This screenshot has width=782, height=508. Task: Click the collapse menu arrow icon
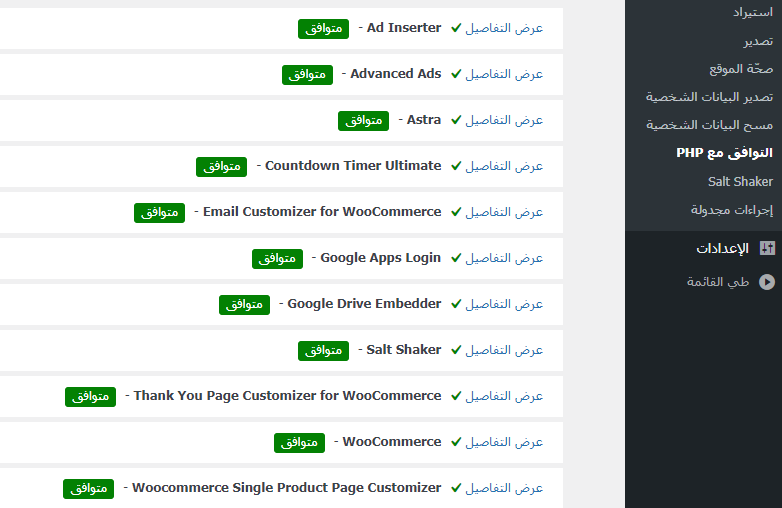(x=767, y=282)
